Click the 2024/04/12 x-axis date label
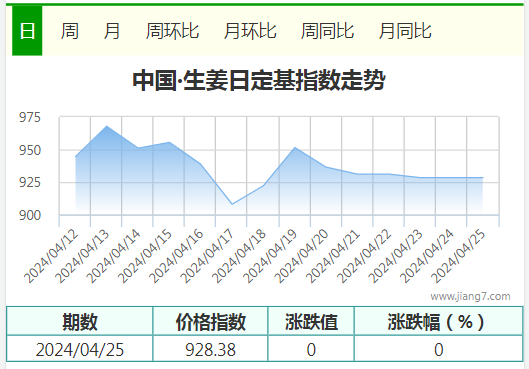 click(51, 256)
